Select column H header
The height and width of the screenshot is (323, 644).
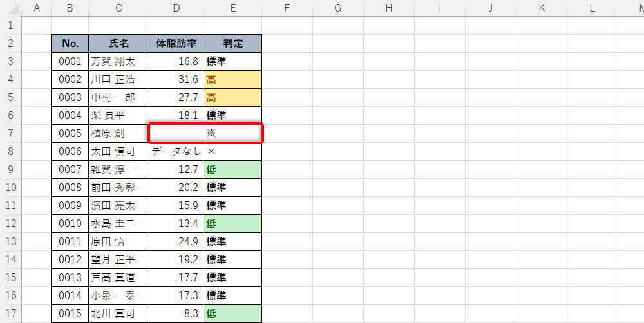pyautogui.click(x=389, y=8)
